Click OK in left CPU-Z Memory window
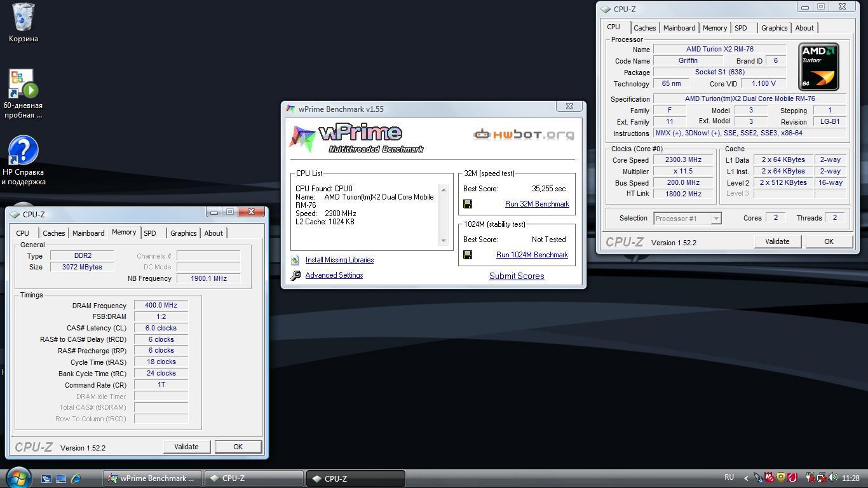This screenshot has height=488, width=868. 238,447
